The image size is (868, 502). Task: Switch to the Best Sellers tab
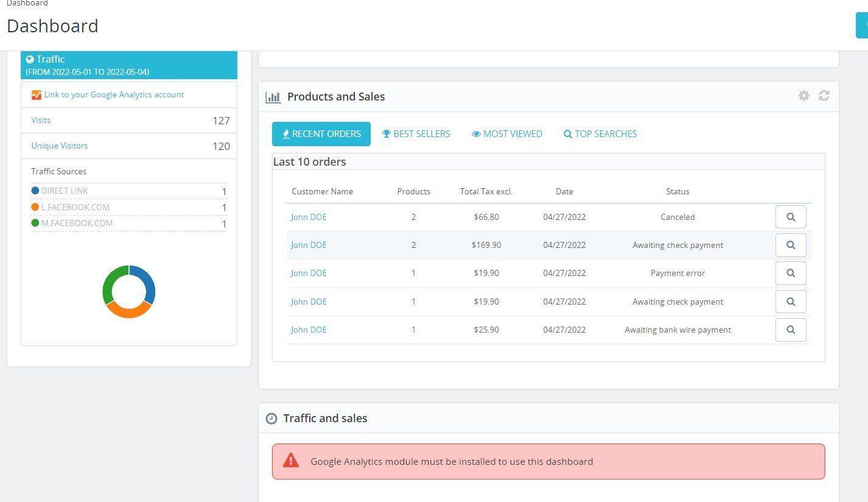(x=416, y=134)
